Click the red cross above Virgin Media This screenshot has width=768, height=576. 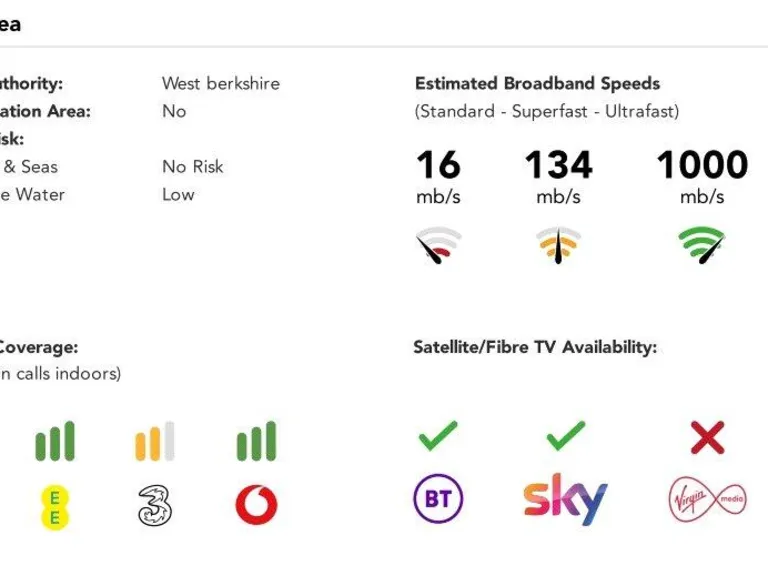click(x=707, y=437)
